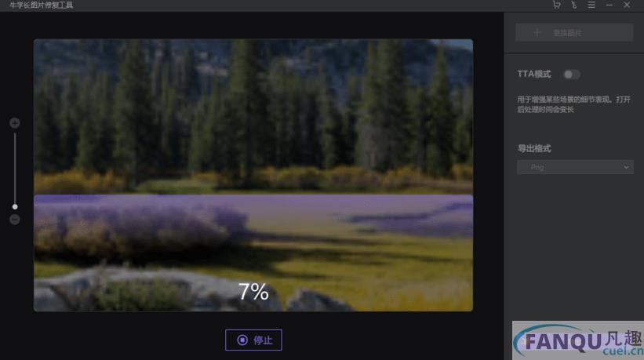Click the TTA模式 label

(x=534, y=74)
